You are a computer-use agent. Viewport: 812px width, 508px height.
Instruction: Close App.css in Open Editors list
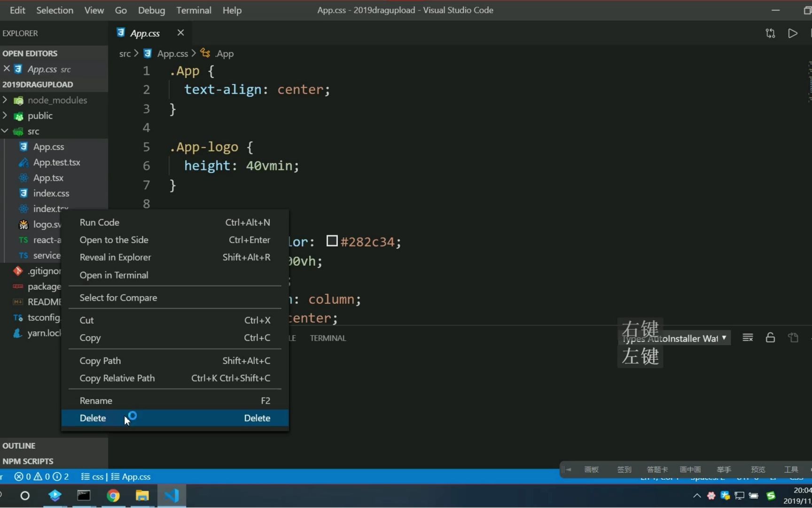7,69
